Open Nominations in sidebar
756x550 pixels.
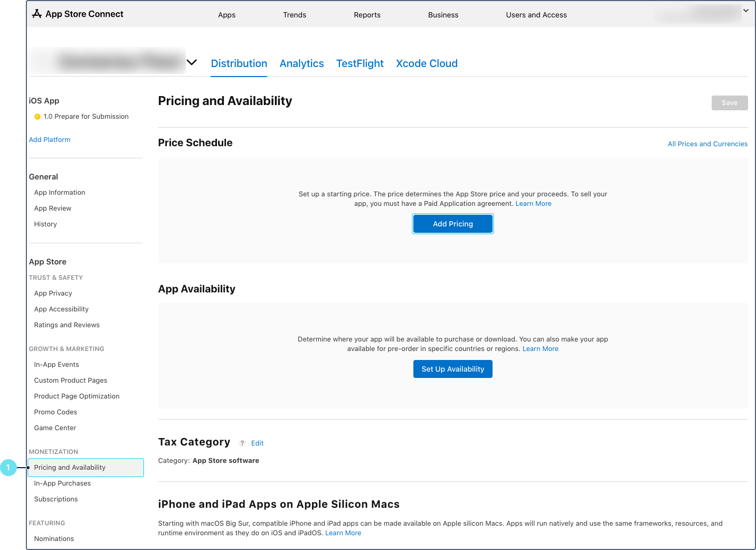coord(54,539)
